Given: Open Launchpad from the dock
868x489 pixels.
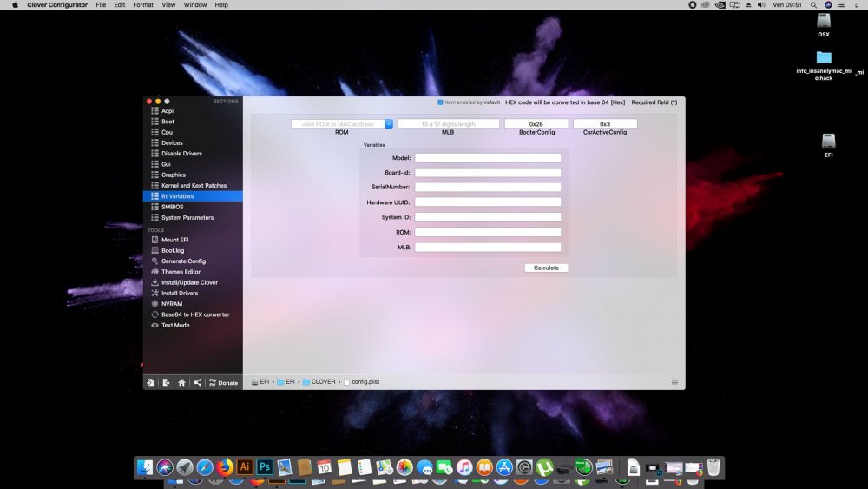Looking at the screenshot, I should click(185, 467).
